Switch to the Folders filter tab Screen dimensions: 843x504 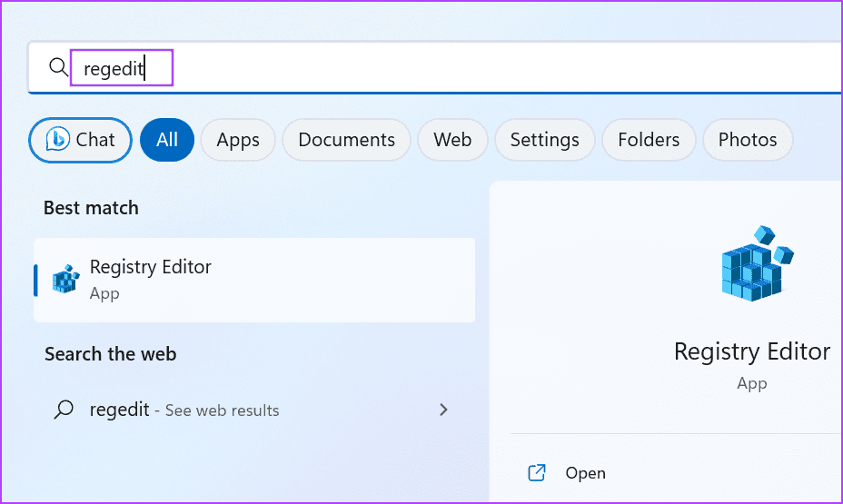649,140
